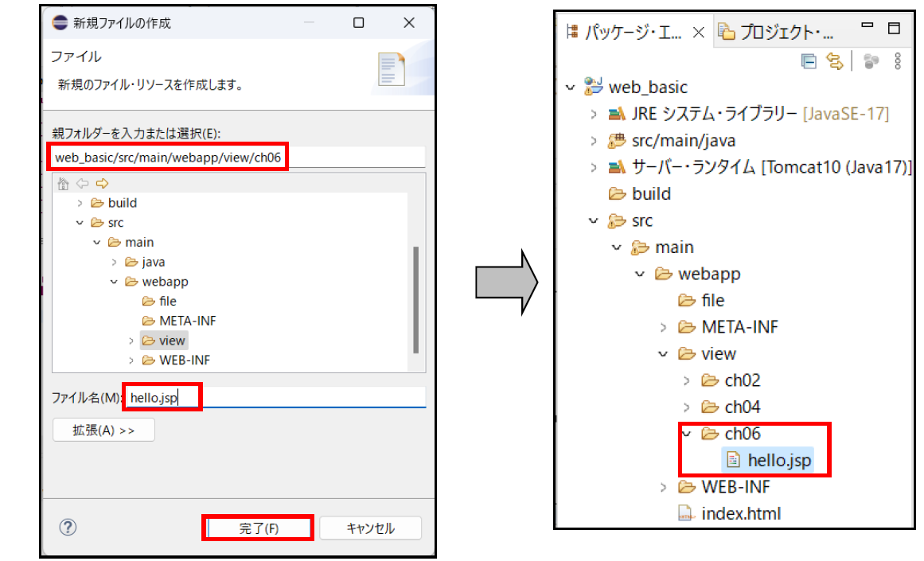Click the 完了(F) button
The image size is (924, 561).
[x=258, y=528]
